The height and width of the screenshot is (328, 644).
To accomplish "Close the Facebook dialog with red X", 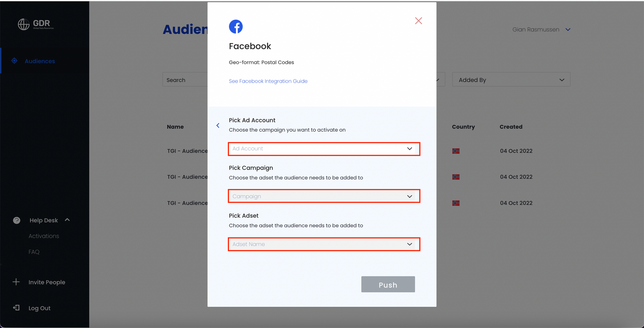I will pos(419,21).
